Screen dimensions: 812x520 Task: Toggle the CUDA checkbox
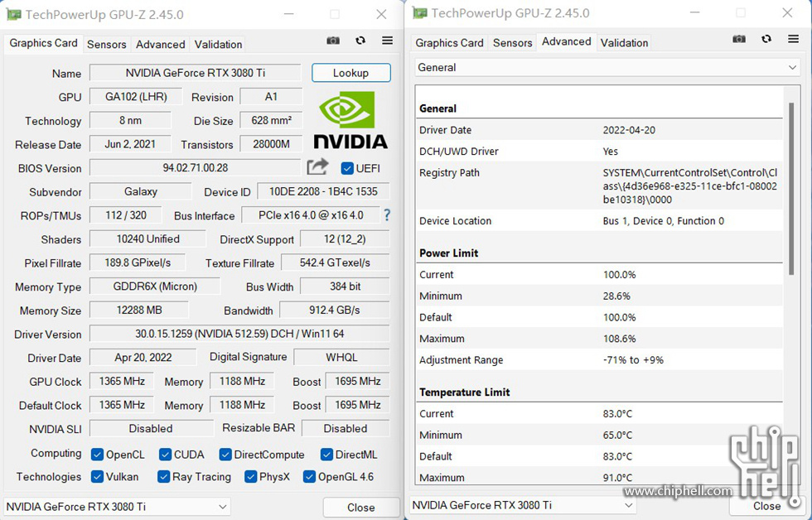(165, 455)
